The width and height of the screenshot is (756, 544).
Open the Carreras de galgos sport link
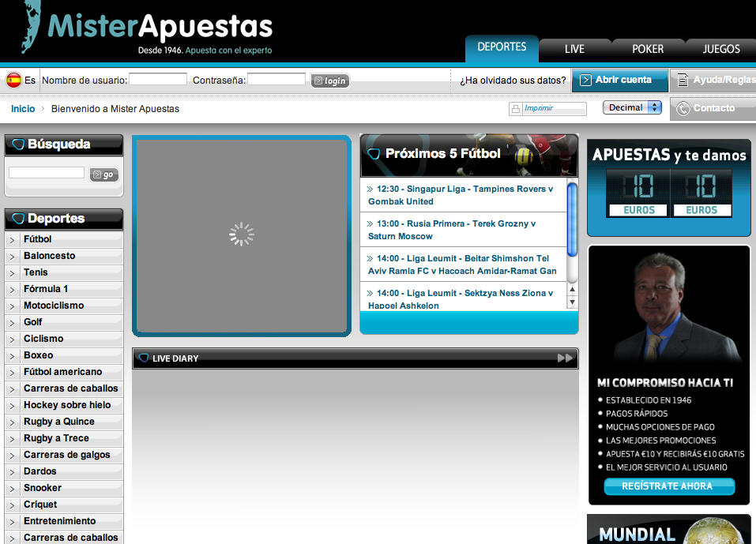[x=66, y=455]
